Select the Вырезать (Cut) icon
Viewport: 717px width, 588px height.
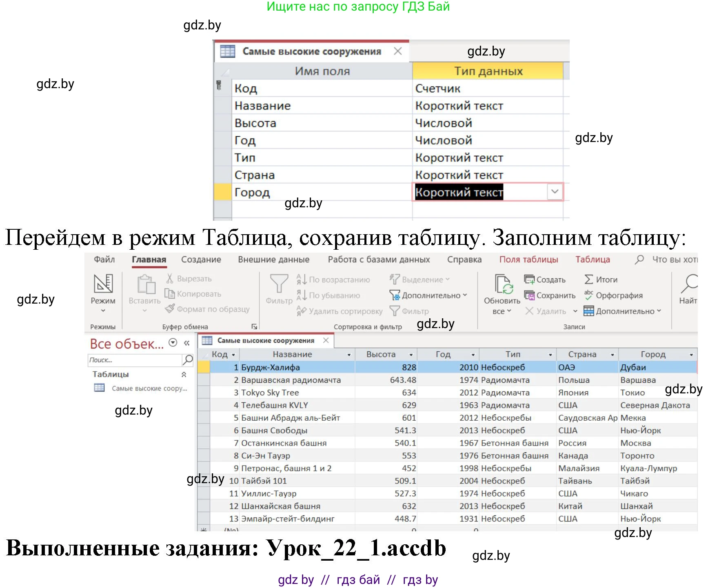pos(171,278)
